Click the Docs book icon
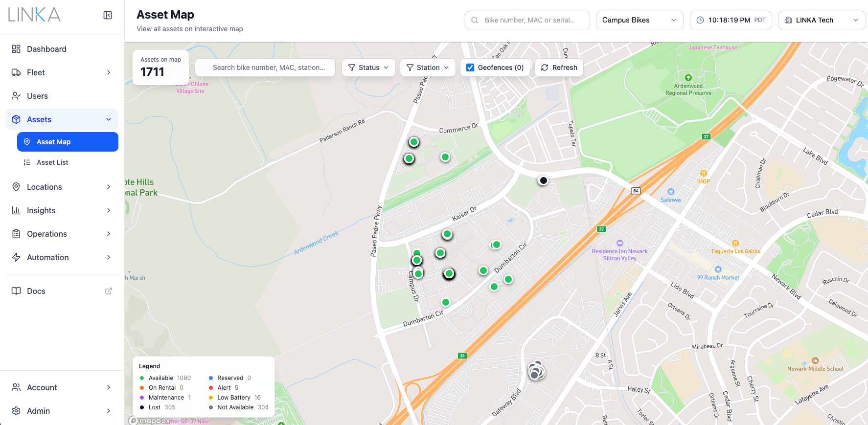Screen dimensions: 868x425 point(16,291)
